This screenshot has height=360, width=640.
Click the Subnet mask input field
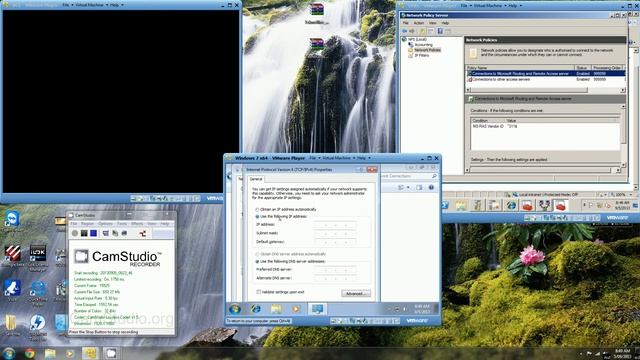point(336,233)
